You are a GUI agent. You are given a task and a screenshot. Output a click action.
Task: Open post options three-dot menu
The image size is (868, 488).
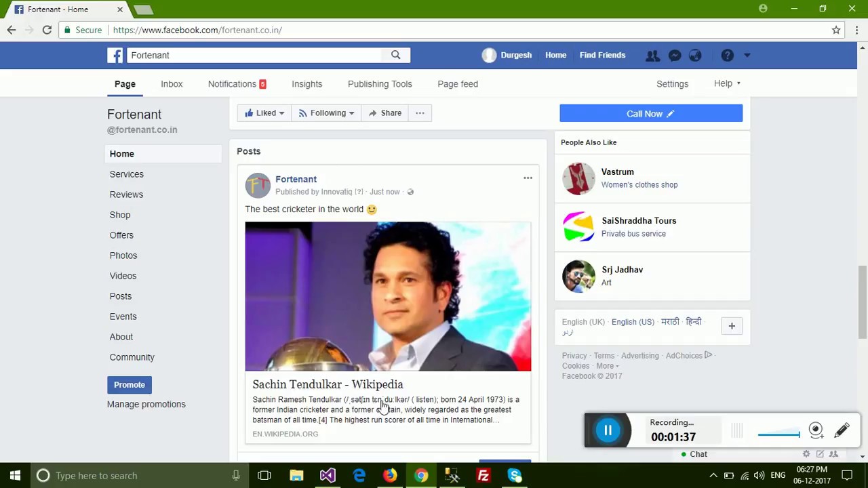[528, 178]
